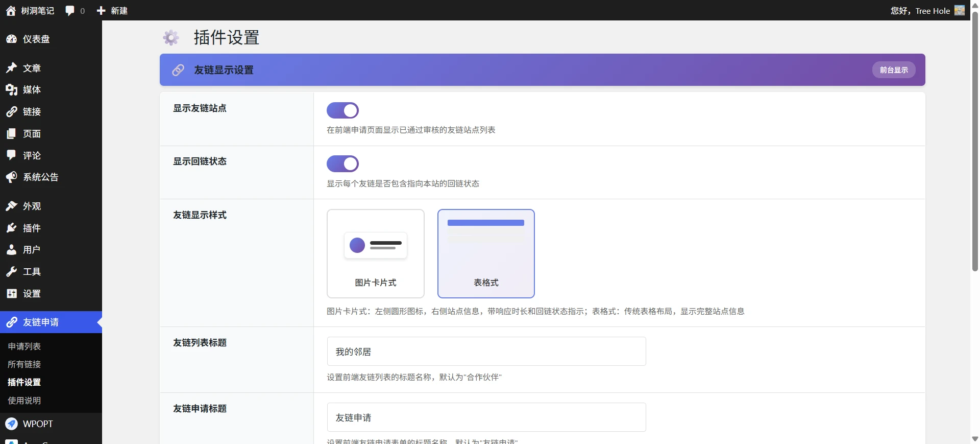Click the 新建 plus icon
980x444 pixels.
click(101, 11)
